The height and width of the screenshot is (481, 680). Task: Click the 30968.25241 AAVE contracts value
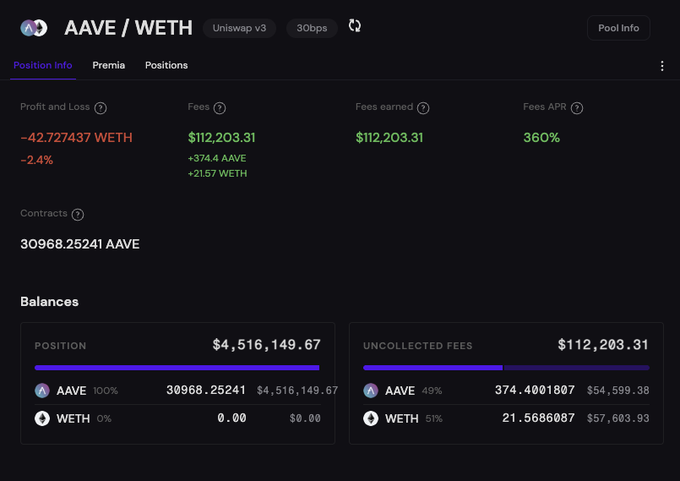coord(80,244)
